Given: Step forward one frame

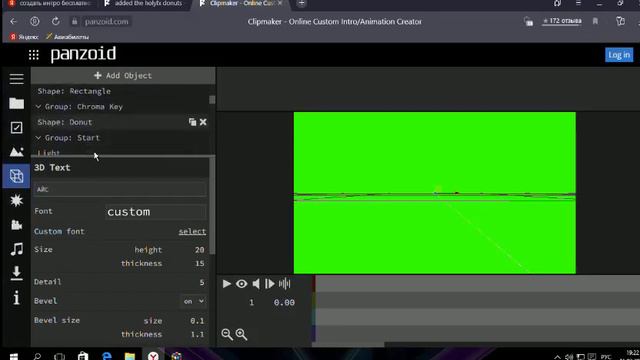Looking at the screenshot, I should [270, 284].
